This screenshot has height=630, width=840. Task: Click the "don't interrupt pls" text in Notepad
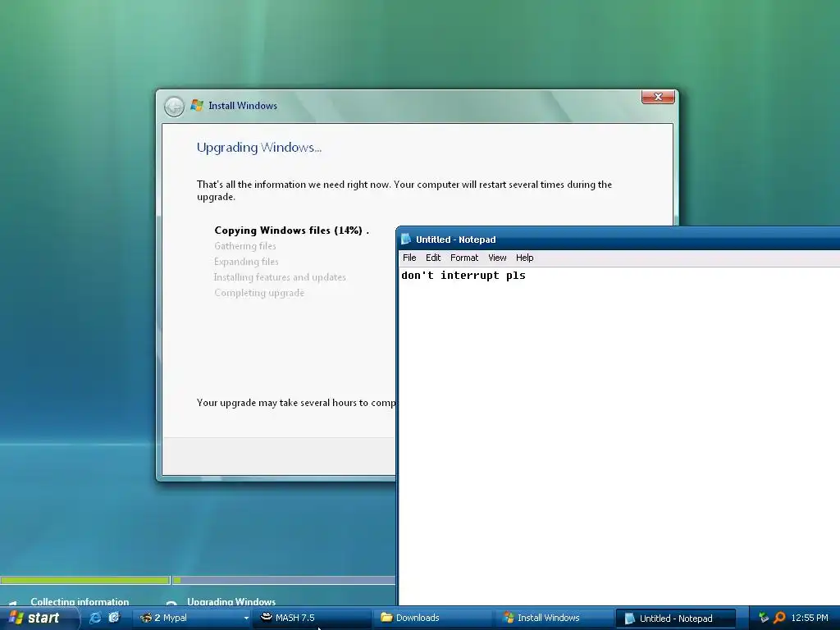click(x=463, y=276)
